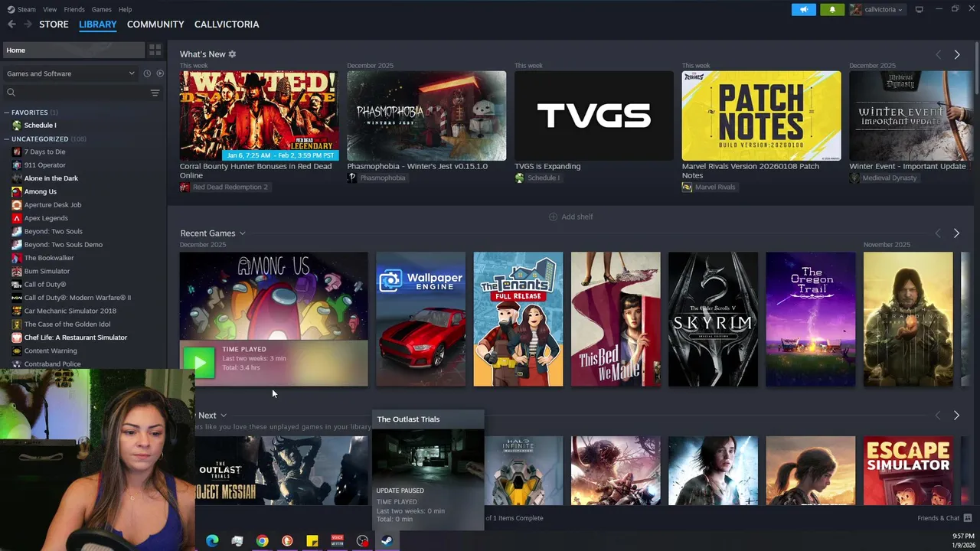This screenshot has height=551, width=980.
Task: Open Escape Simulator in Play Next
Action: coord(908,471)
